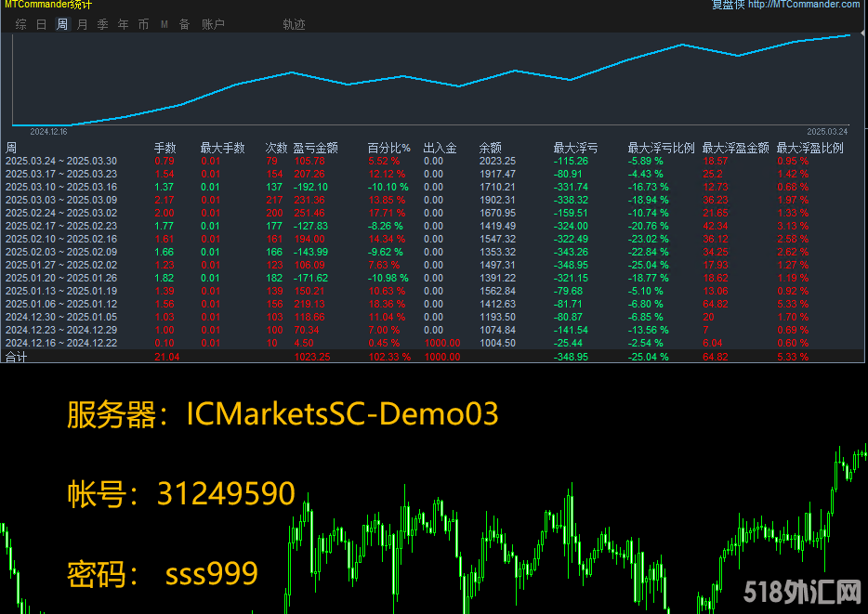The image size is (868, 614).
Task: Select the row 2025.03.24 ~ 2025.03.30
Action: [432, 161]
